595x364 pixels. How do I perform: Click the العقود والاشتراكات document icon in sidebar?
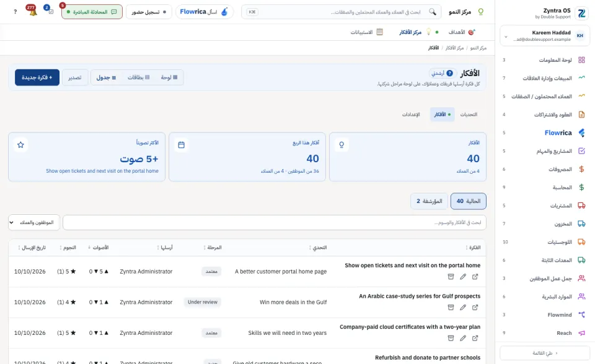(x=581, y=115)
